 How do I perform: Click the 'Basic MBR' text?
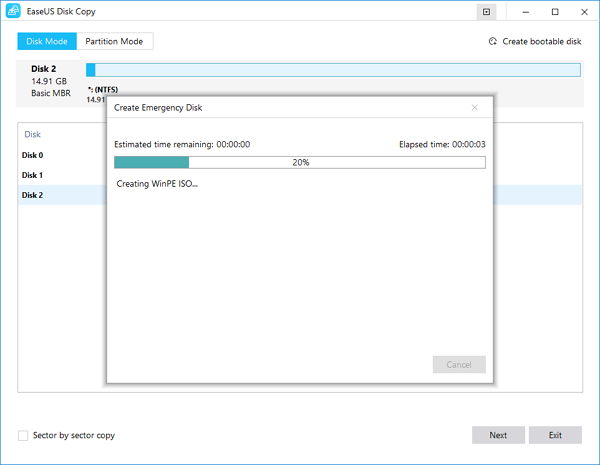[x=51, y=93]
